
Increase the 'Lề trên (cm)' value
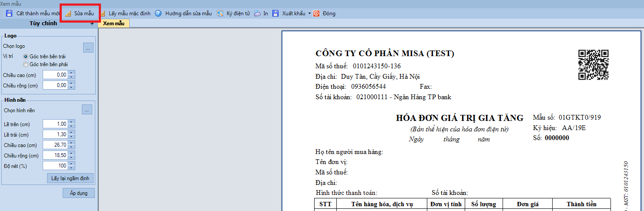click(x=72, y=122)
